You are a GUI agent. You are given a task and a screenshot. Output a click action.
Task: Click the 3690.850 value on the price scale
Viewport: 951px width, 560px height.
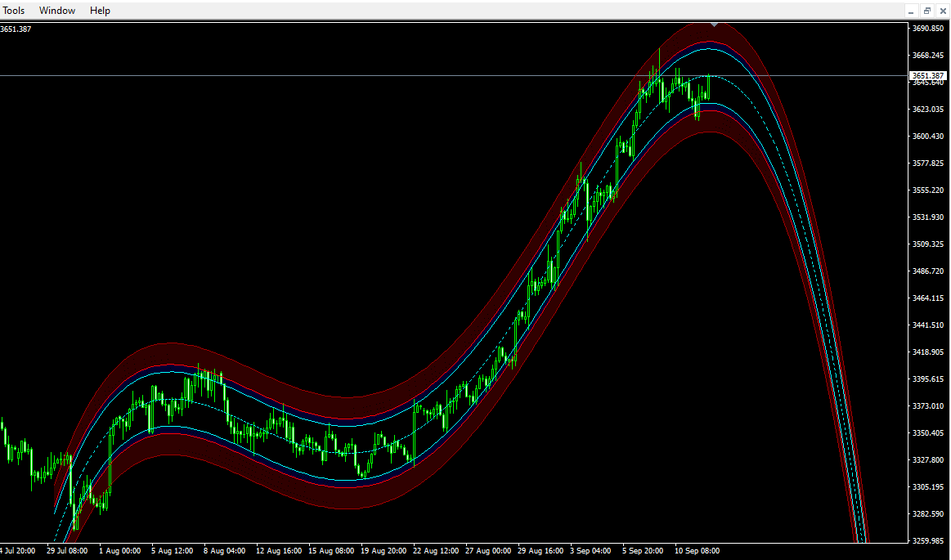[928, 28]
